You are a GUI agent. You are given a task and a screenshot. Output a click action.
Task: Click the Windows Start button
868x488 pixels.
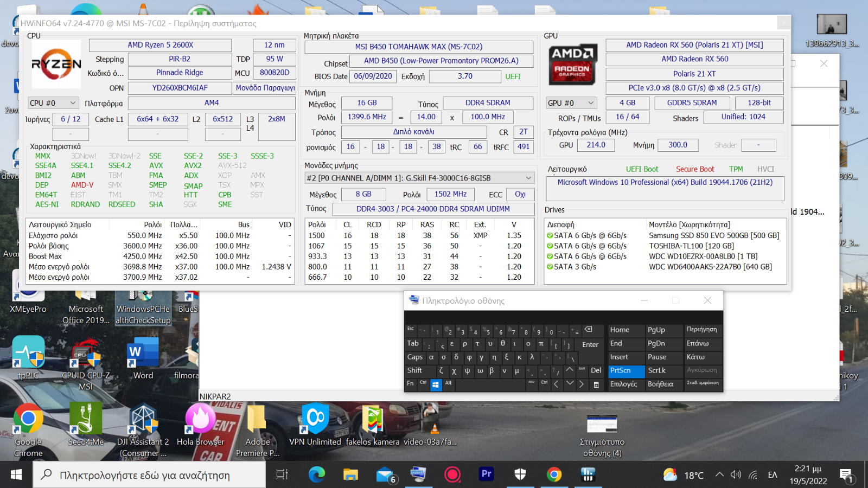click(16, 475)
